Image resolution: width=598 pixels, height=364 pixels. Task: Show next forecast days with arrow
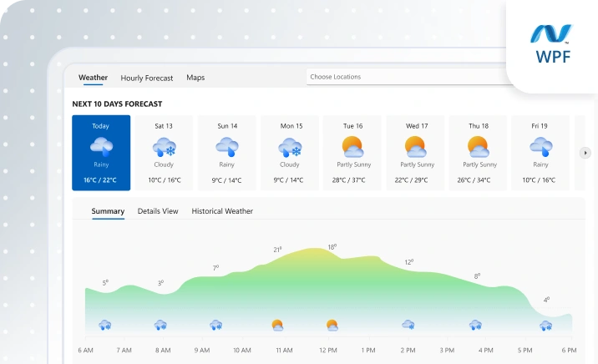(x=585, y=153)
